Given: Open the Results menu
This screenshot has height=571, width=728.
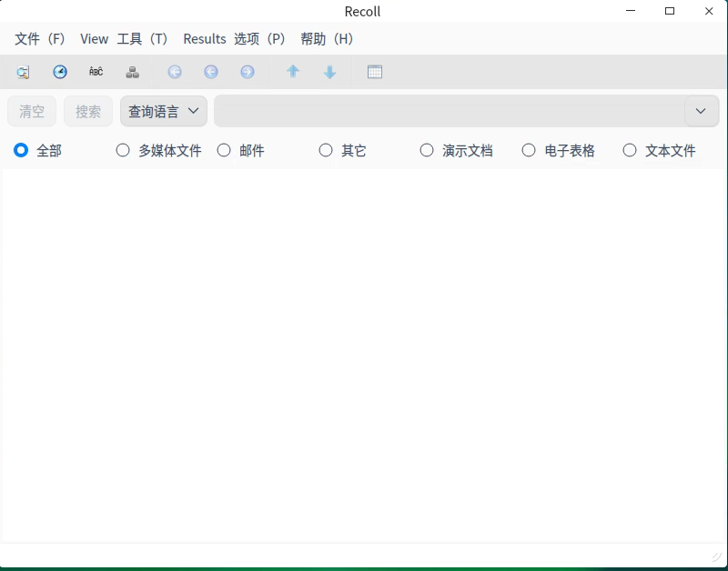Looking at the screenshot, I should pyautogui.click(x=205, y=39).
